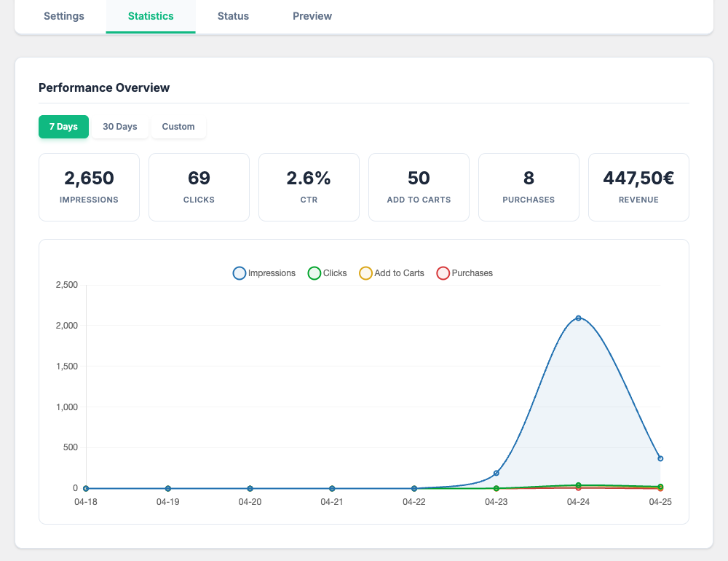The width and height of the screenshot is (728, 561).
Task: Click the Impressions stat card
Action: [89, 187]
